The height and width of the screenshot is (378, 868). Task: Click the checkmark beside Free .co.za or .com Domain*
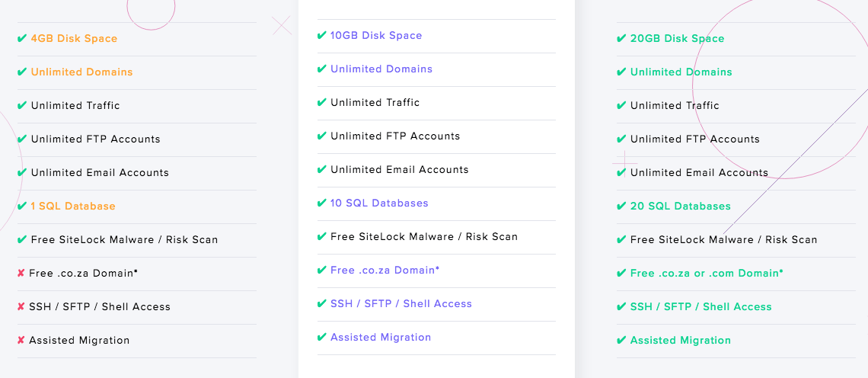(621, 274)
